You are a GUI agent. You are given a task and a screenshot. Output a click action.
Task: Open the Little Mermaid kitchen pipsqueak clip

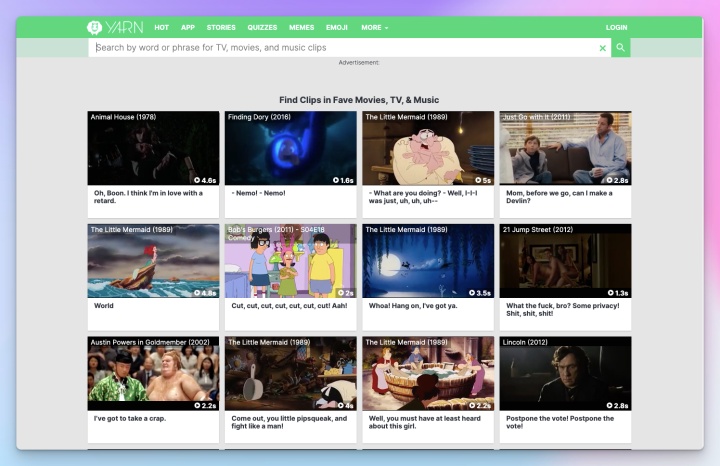coord(291,373)
